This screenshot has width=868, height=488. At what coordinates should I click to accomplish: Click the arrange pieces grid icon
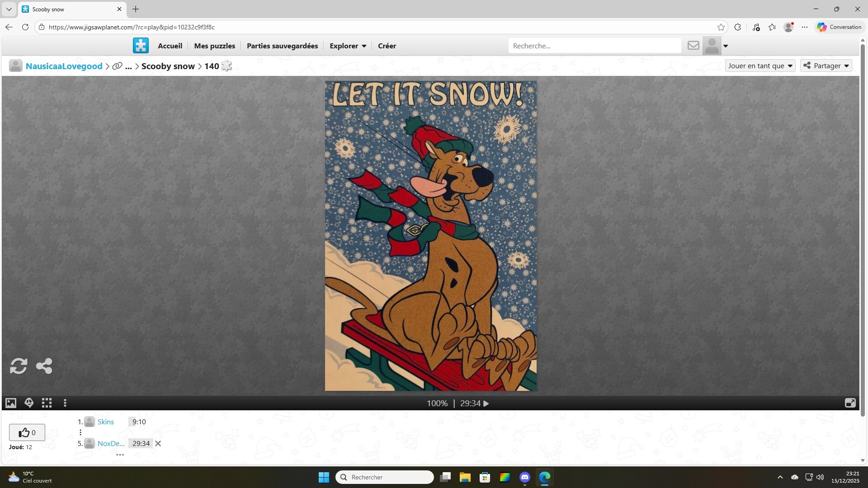click(47, 403)
